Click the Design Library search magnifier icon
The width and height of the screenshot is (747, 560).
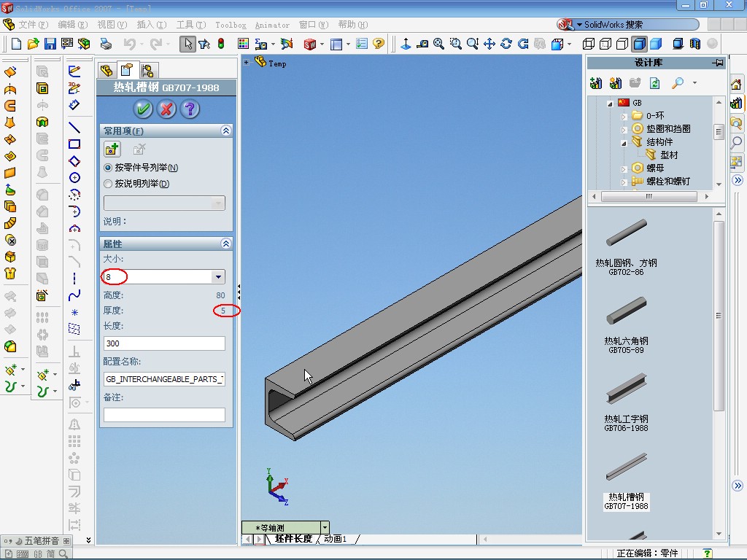(677, 83)
